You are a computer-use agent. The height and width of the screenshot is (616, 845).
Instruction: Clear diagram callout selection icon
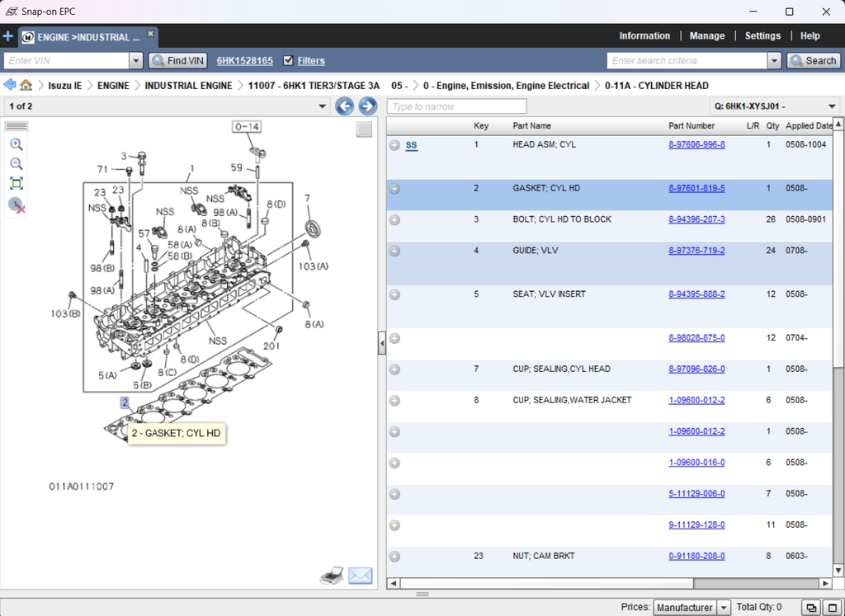[17, 205]
